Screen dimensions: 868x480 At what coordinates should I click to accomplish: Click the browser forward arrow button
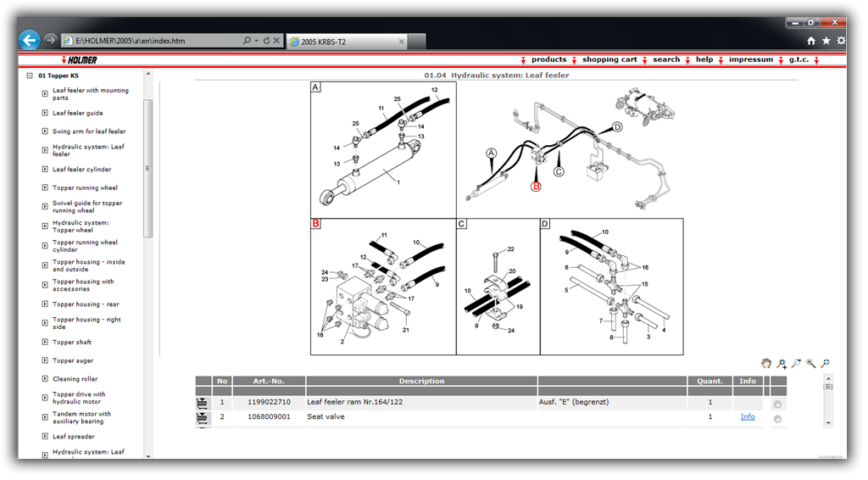click(x=50, y=40)
